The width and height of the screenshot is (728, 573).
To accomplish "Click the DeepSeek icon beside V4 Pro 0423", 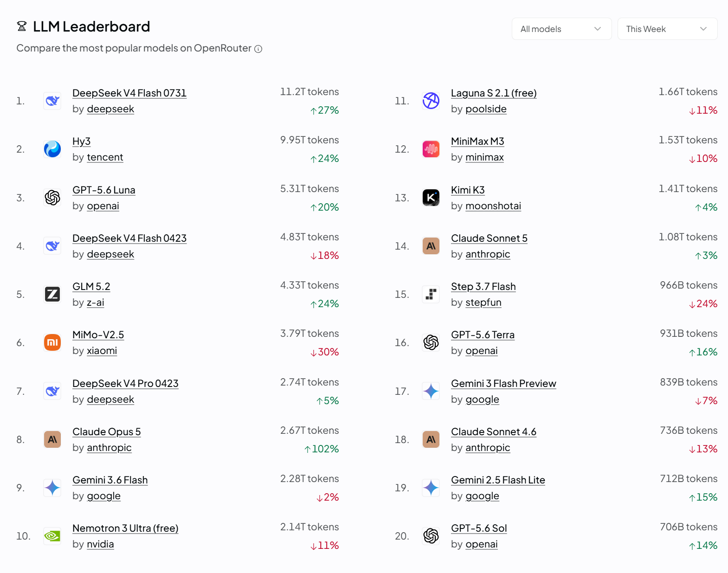I will [52, 391].
